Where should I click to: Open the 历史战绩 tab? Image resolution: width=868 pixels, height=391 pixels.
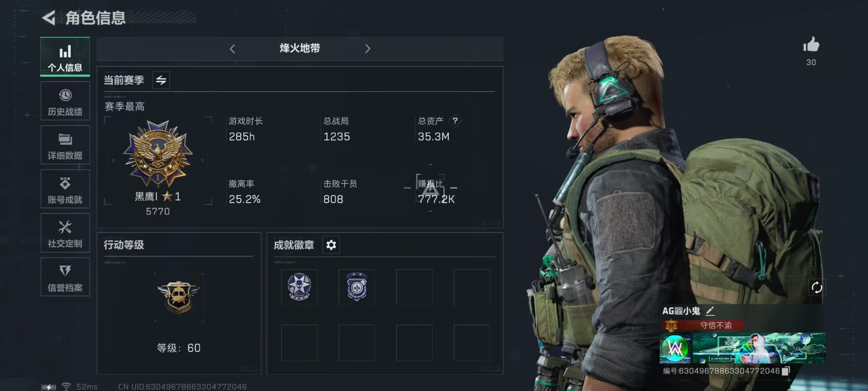pos(65,101)
